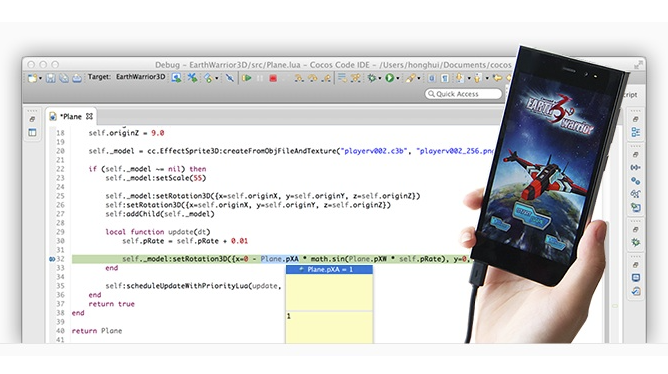
Task: Open the New file wizard icon
Action: click(32, 78)
